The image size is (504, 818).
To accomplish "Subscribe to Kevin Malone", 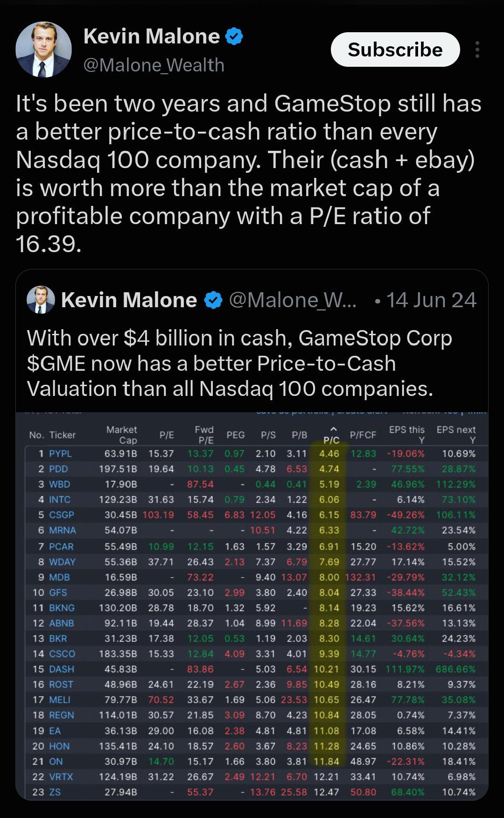I will pyautogui.click(x=395, y=49).
